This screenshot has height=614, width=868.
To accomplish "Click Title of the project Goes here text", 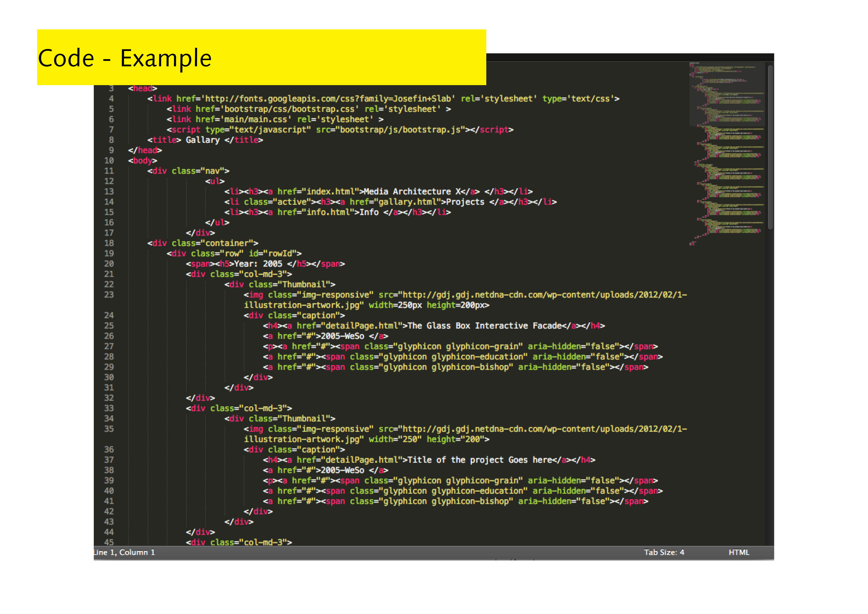I will pos(480,460).
